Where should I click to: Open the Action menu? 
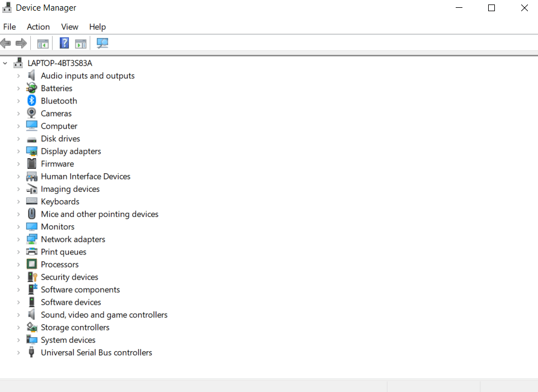(39, 27)
